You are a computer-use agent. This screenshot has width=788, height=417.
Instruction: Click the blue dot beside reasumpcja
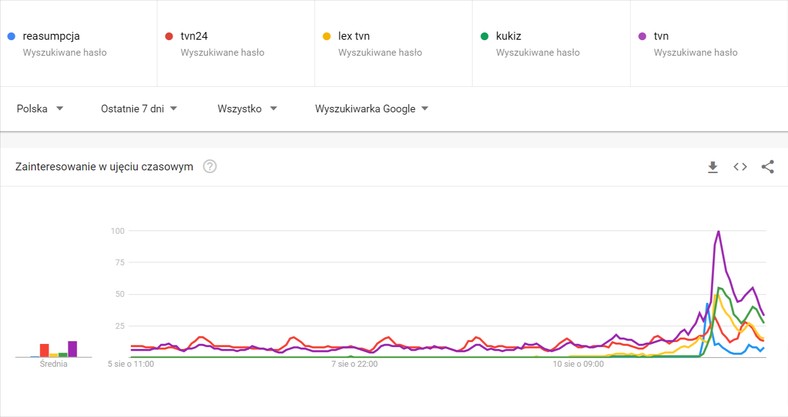[x=12, y=36]
